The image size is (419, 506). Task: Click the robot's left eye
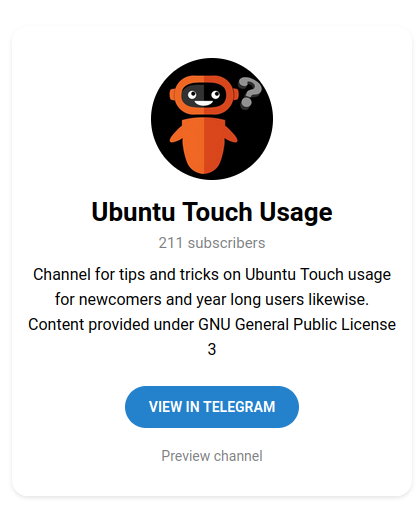click(192, 95)
